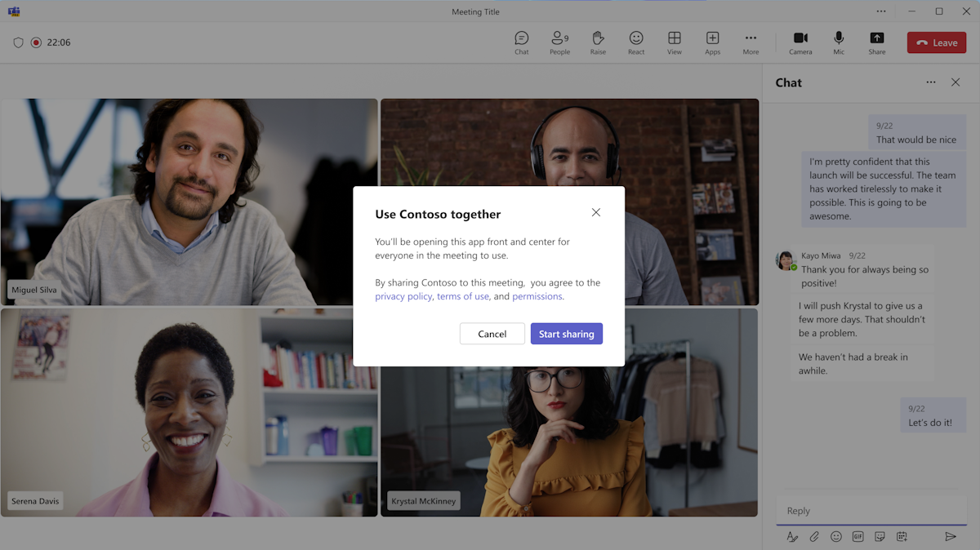This screenshot has height=550, width=980.
Task: Click the Kayo Miwa sender name
Action: coord(821,255)
